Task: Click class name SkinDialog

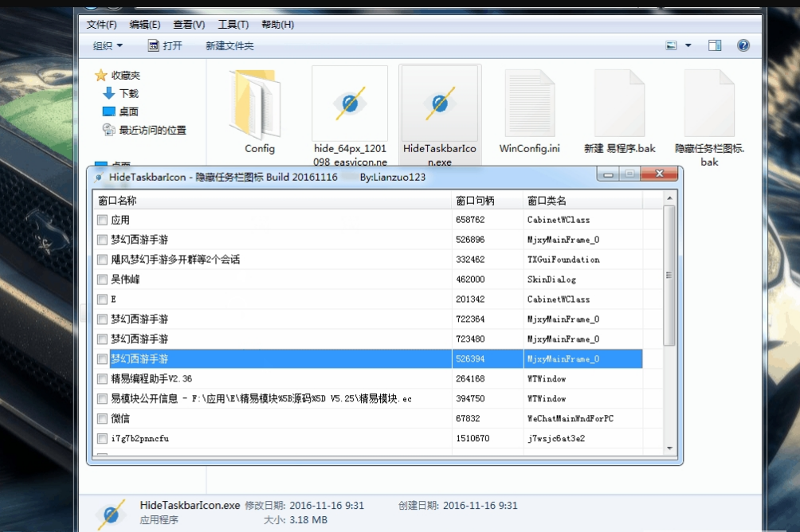Action: click(x=551, y=280)
